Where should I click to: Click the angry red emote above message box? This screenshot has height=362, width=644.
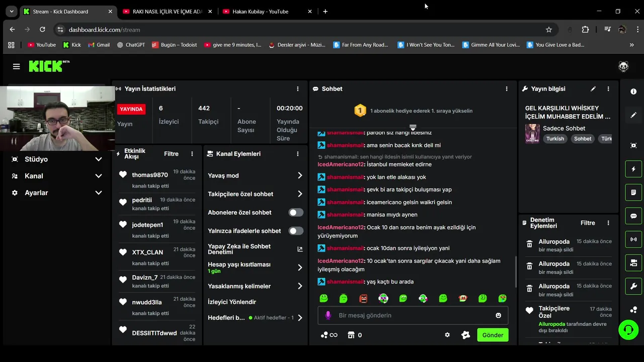(363, 298)
